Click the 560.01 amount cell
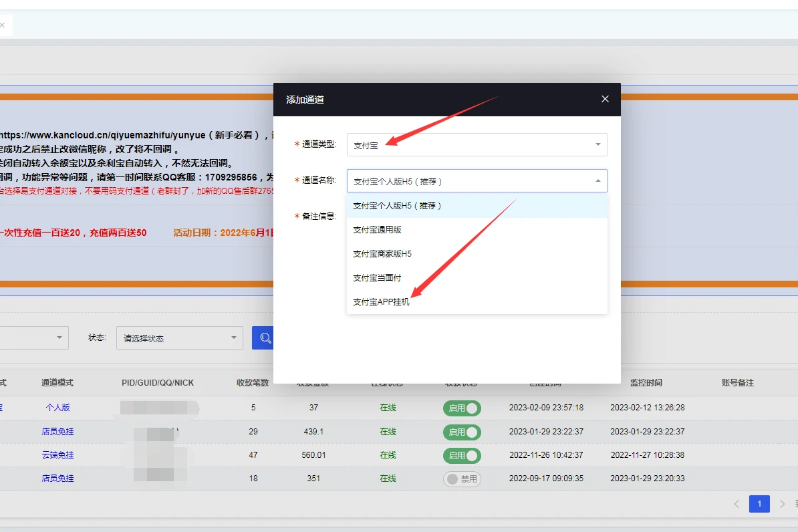The height and width of the screenshot is (532, 798). tap(313, 454)
